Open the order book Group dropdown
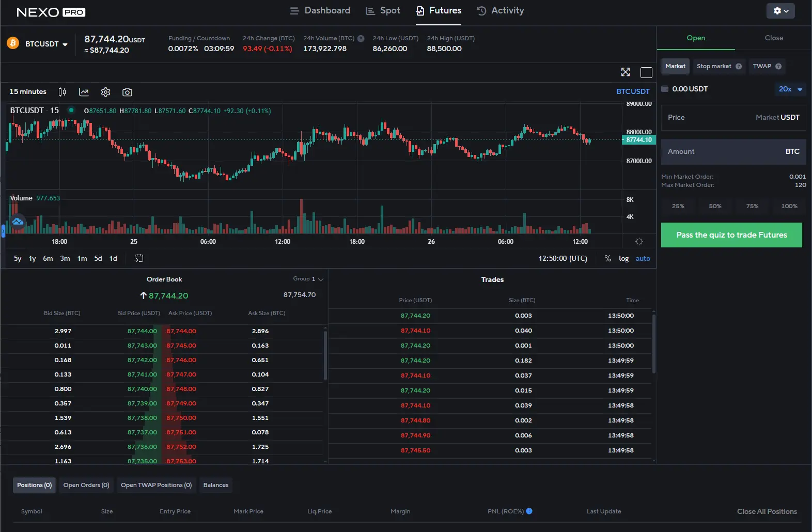Screen dimensions: 812x532 pyautogui.click(x=308, y=279)
